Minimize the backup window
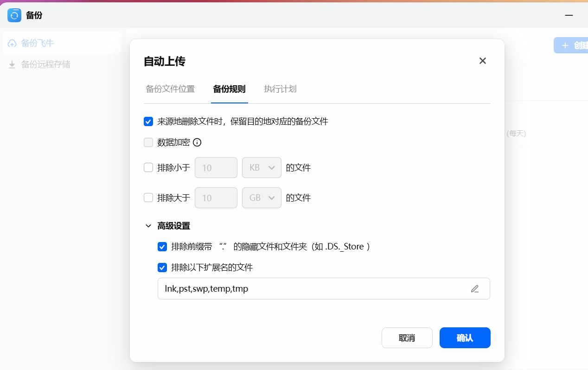 [569, 15]
